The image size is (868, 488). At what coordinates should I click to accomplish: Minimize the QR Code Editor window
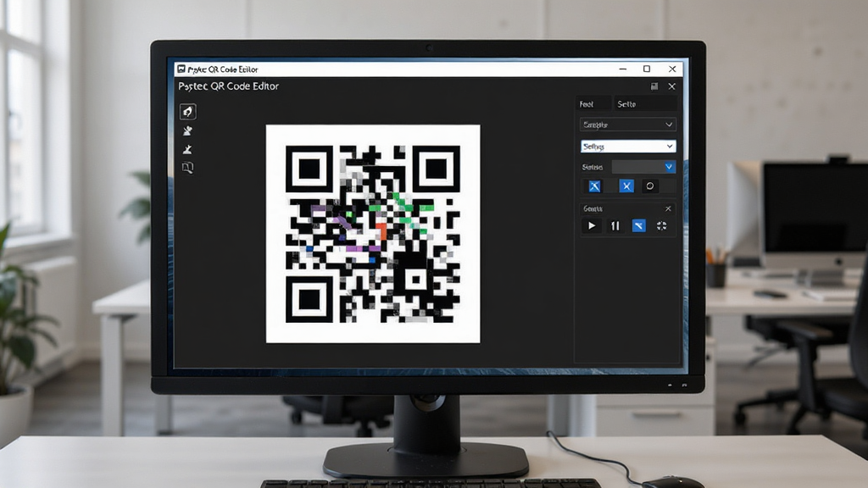623,69
